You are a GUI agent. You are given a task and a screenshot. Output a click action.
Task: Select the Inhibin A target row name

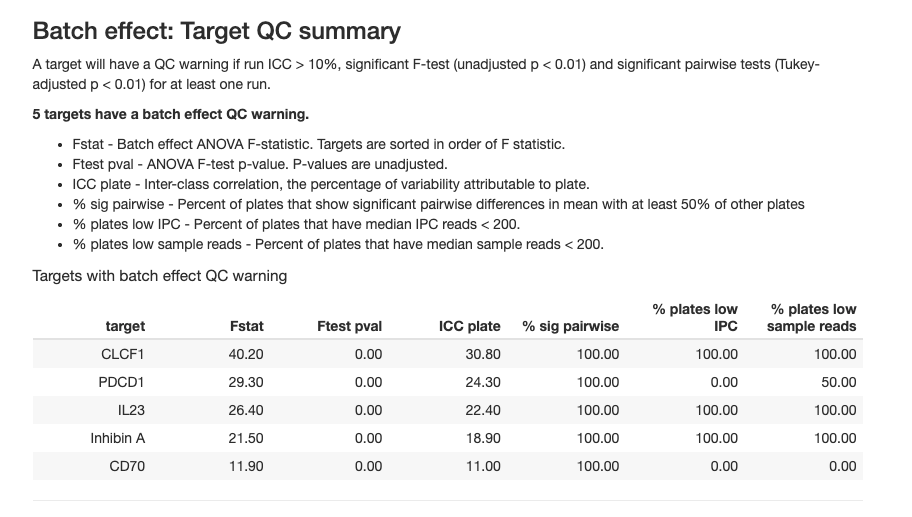click(x=118, y=438)
